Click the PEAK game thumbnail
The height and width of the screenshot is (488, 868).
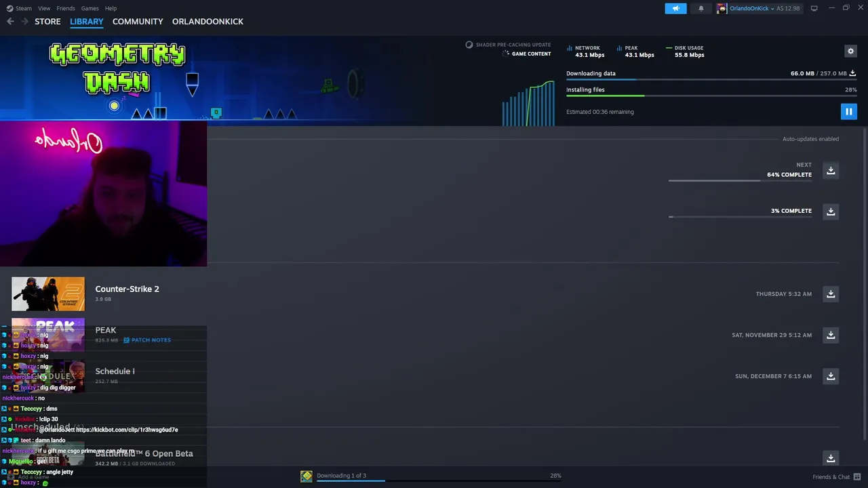click(48, 335)
